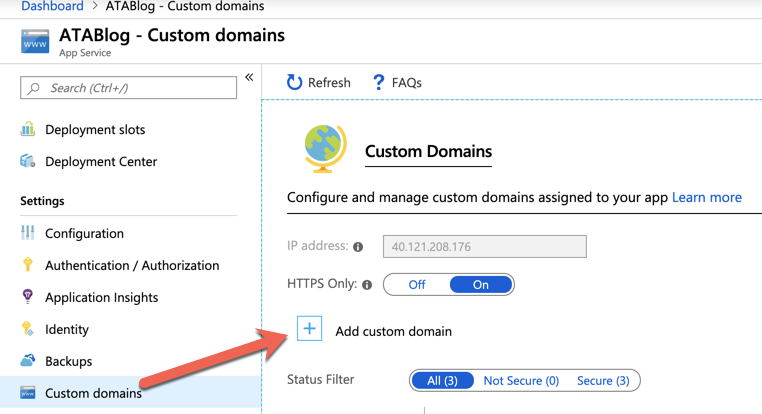Open Backups settings
762x414 pixels.
pyautogui.click(x=69, y=362)
